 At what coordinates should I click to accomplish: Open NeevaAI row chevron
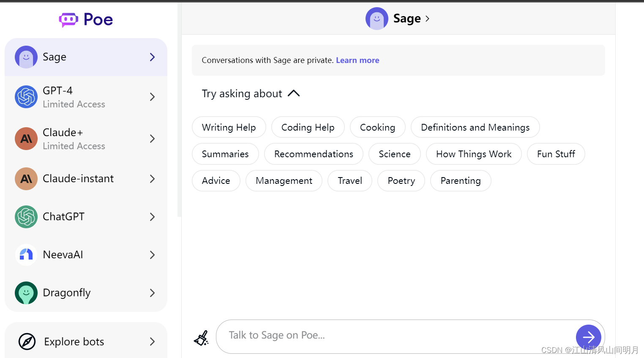click(x=153, y=255)
